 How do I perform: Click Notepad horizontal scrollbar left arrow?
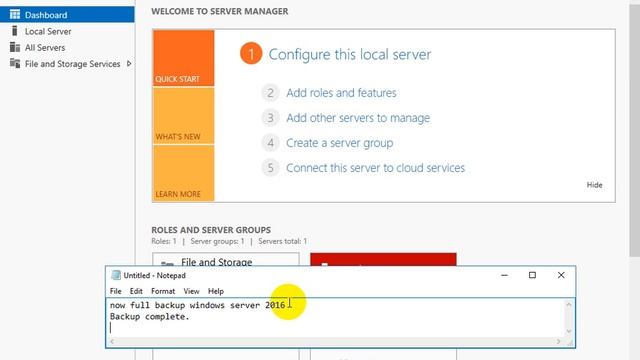point(112,342)
